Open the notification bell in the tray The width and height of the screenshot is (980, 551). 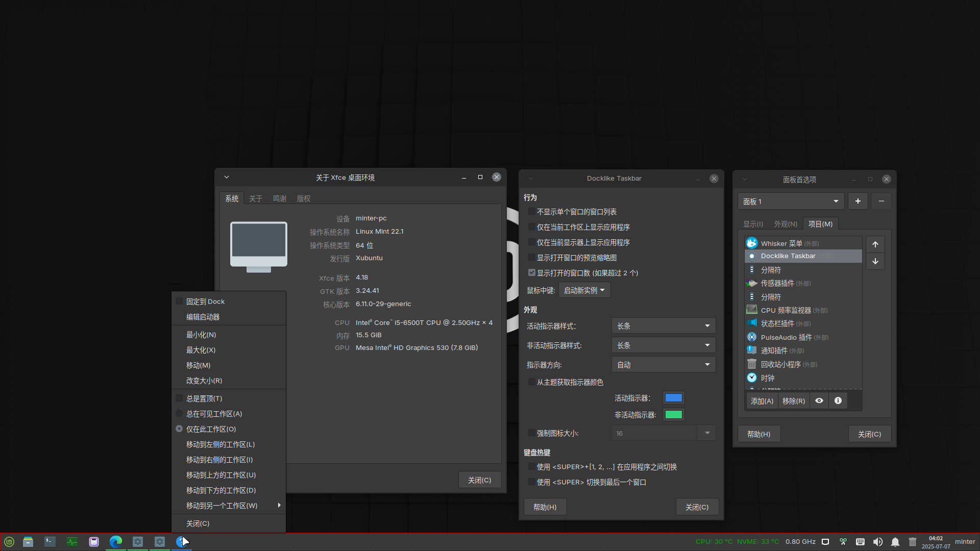[895, 542]
